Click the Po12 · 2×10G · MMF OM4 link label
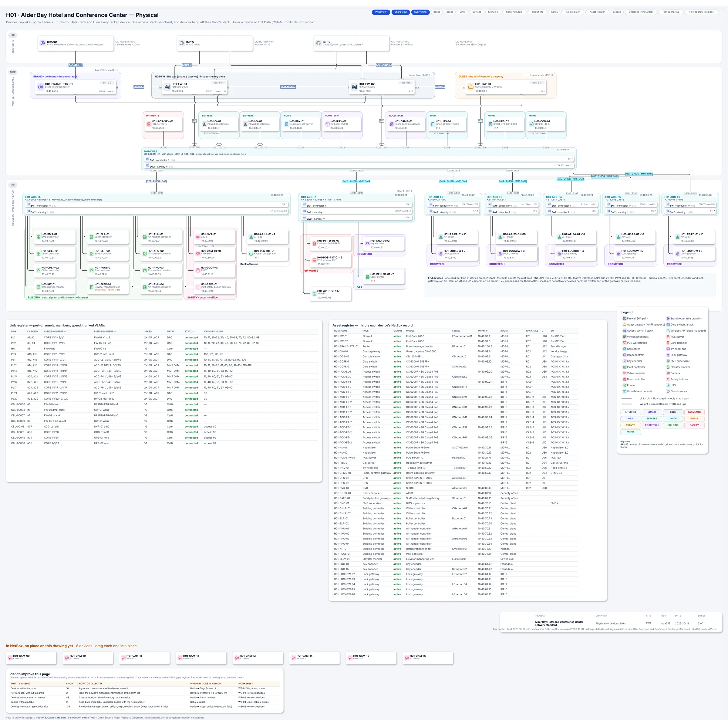The width and height of the screenshot is (728, 720). tap(356, 181)
